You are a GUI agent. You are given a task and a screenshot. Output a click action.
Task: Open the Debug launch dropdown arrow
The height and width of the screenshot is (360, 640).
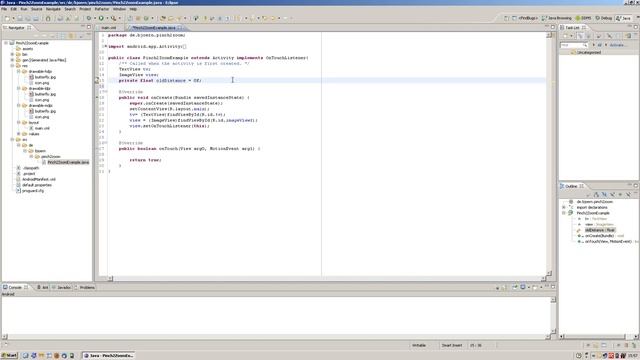click(x=95, y=18)
